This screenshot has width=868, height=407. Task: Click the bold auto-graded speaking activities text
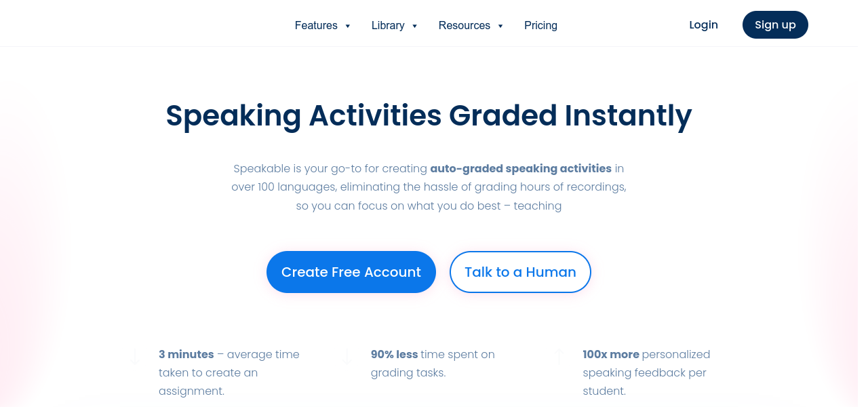(x=521, y=168)
